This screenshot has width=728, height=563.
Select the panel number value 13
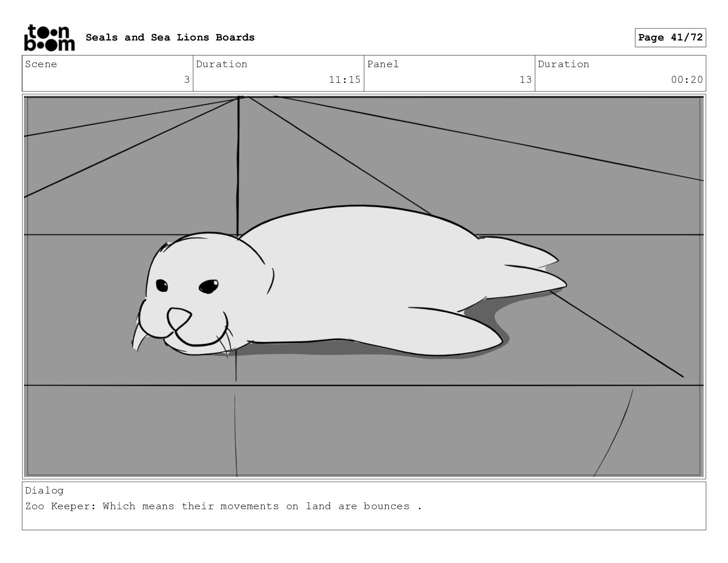coord(525,80)
